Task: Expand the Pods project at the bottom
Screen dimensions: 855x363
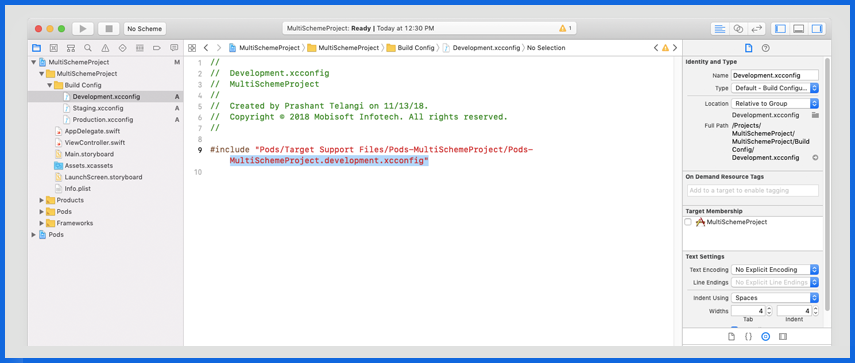Action: coord(34,234)
